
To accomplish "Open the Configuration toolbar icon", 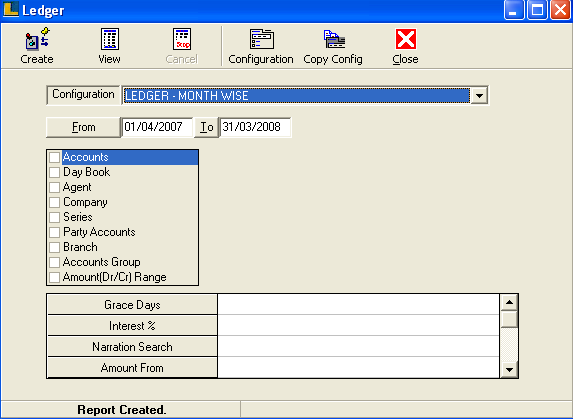I will pos(262,39).
